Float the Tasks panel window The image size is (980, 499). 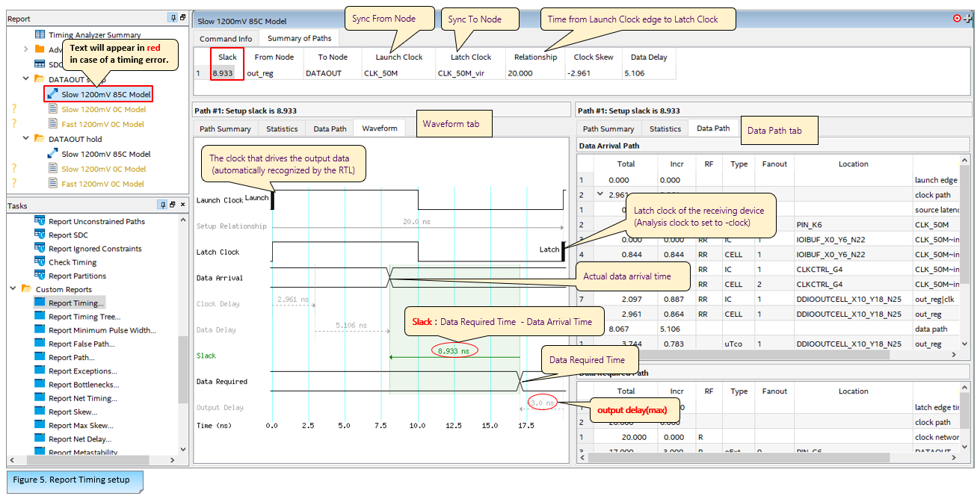[172, 205]
